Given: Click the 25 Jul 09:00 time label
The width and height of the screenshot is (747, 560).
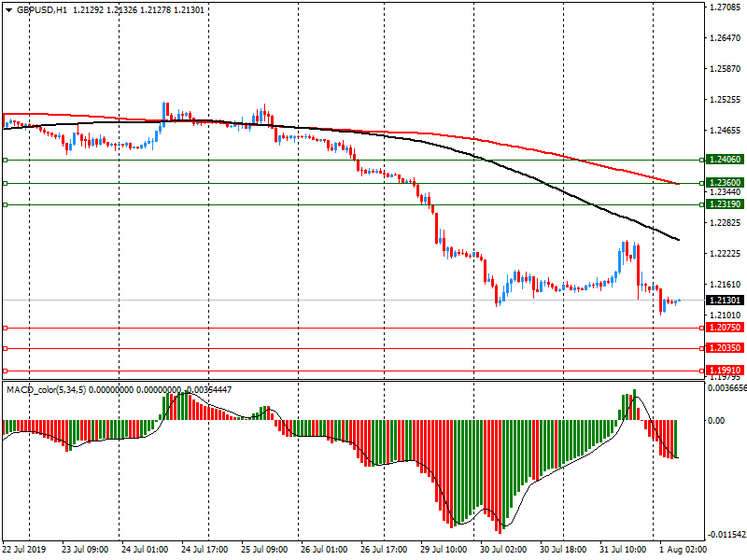Looking at the screenshot, I should (264, 550).
